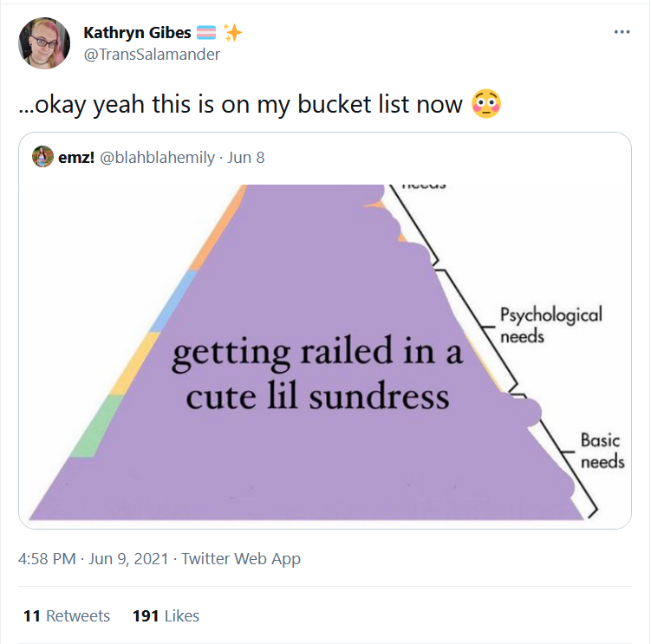Open the @TransSalamander handle
Viewport: 651px width, 644px height.
[152, 55]
